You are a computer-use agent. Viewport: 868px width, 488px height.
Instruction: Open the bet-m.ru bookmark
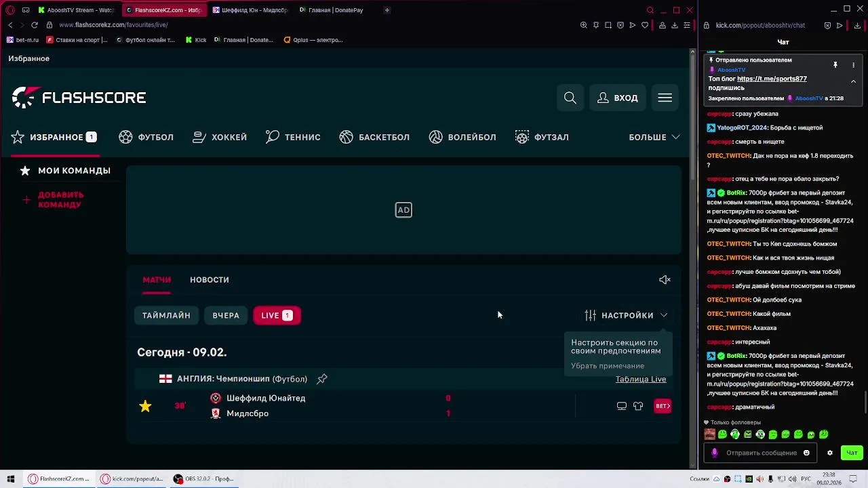click(22, 40)
